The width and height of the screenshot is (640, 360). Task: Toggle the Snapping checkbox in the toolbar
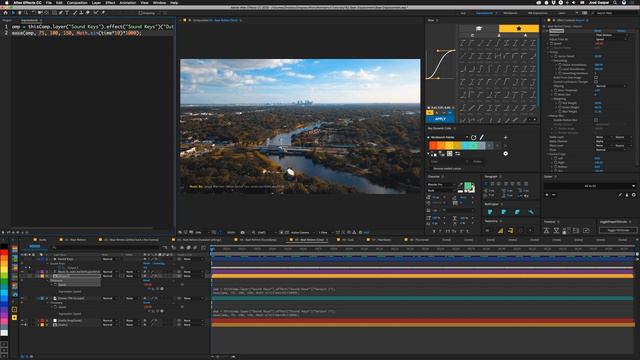point(140,13)
